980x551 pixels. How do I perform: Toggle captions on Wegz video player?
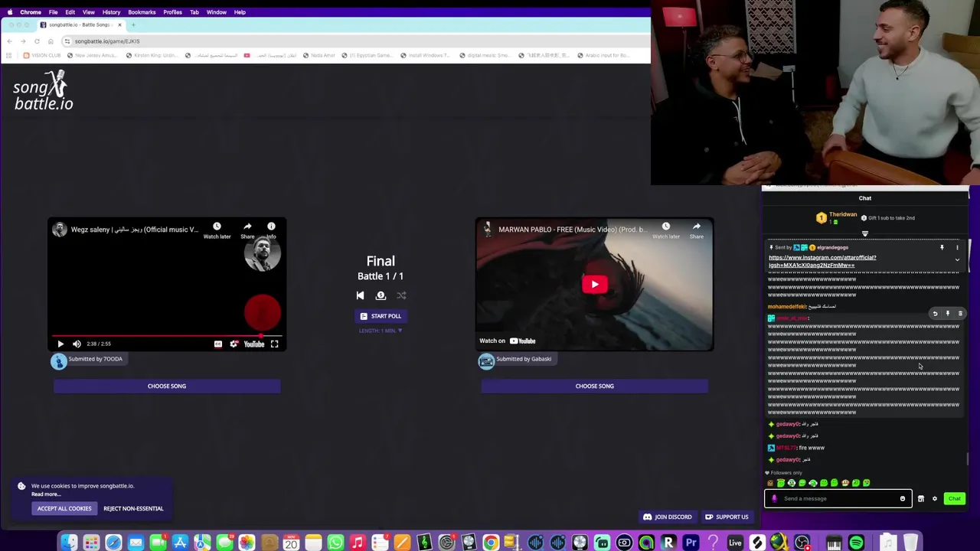point(218,344)
